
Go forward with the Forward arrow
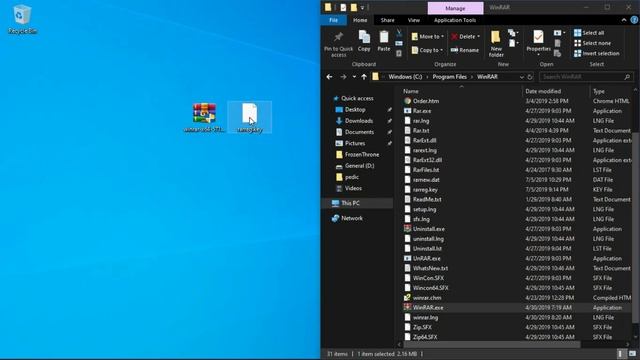pyautogui.click(x=343, y=77)
